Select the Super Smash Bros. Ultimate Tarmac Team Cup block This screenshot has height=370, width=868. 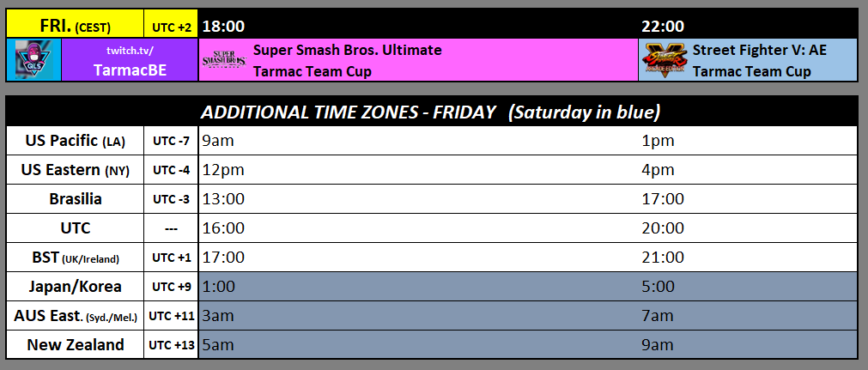pyautogui.click(x=418, y=60)
